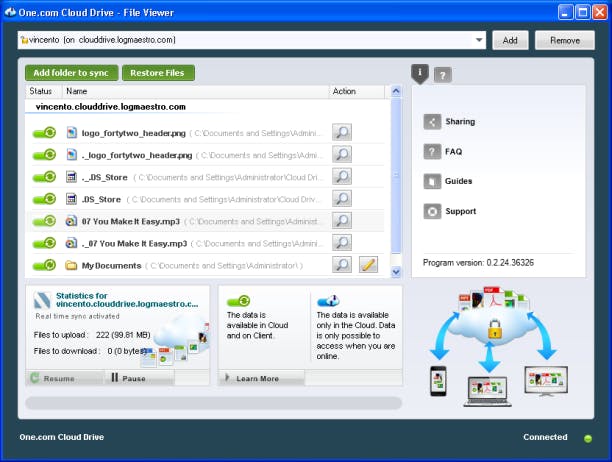Click the Add account button

pyautogui.click(x=510, y=40)
